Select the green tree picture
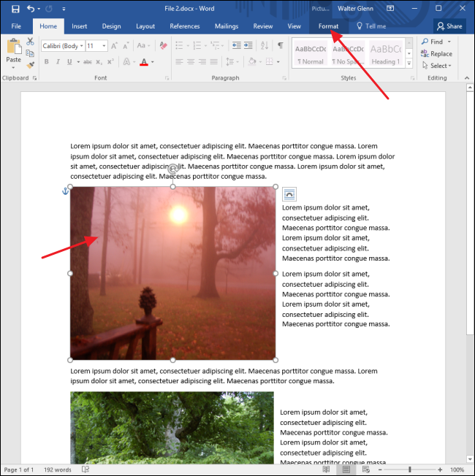Screen dimensions: 475x476 coord(172,428)
